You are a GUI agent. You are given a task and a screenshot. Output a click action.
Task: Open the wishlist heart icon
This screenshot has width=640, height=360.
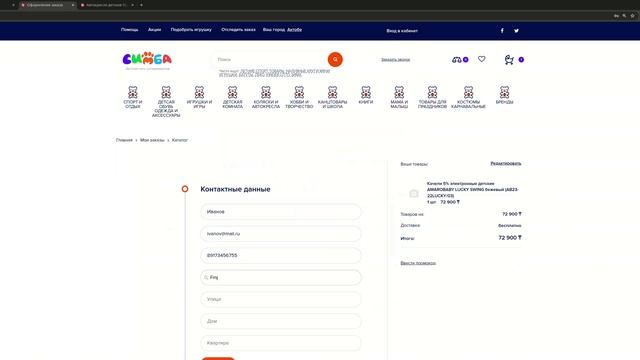[482, 59]
